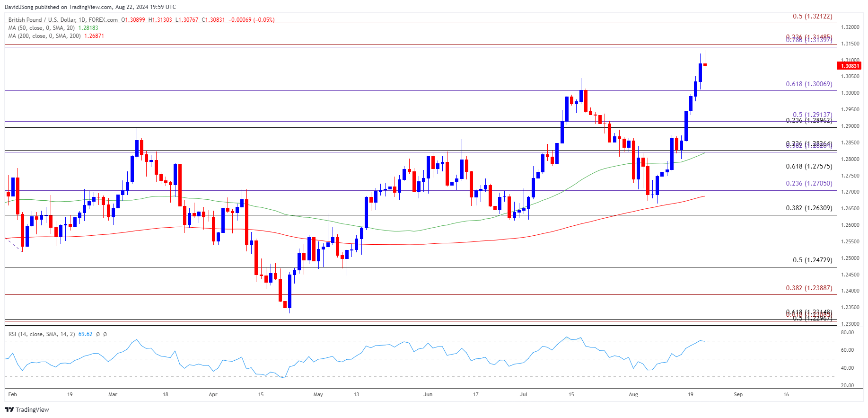Click the 200-day MA value 1.26871
The width and height of the screenshot is (868, 418).
point(95,36)
